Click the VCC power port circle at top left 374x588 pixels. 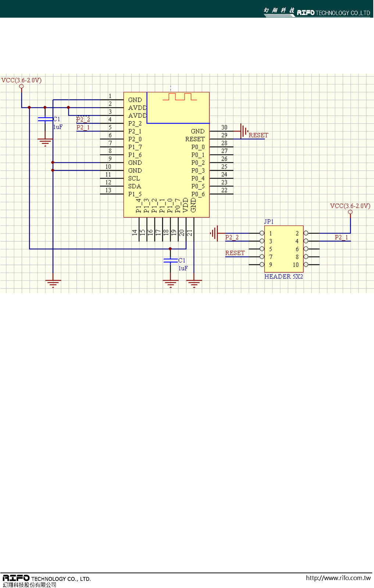21,87
